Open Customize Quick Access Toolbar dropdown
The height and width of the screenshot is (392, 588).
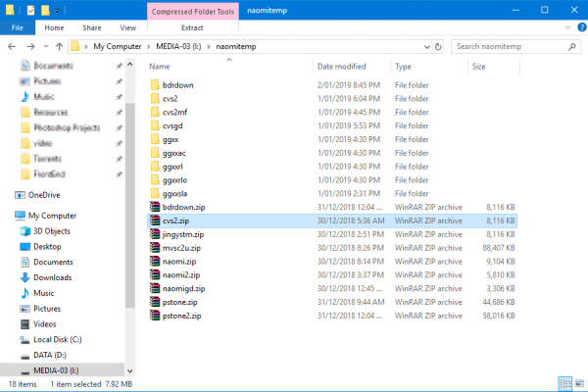[x=57, y=11]
